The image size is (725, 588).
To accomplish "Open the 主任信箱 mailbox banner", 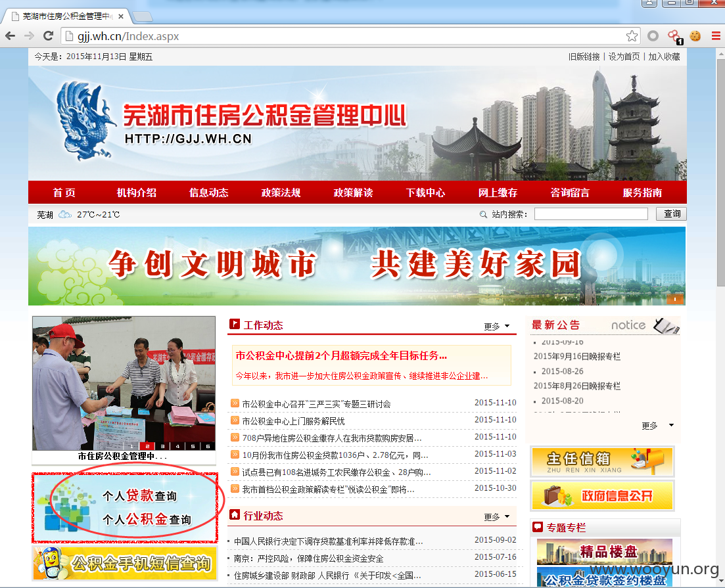I will tap(603, 461).
